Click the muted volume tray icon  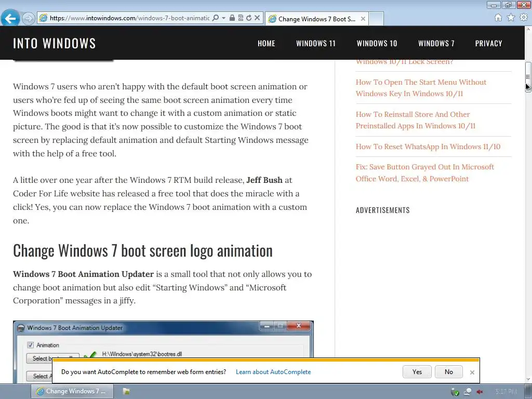[480, 392]
